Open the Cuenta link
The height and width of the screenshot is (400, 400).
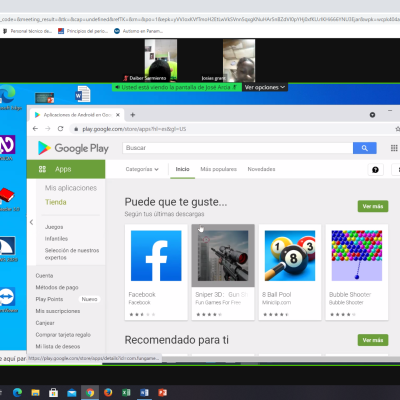(x=44, y=276)
